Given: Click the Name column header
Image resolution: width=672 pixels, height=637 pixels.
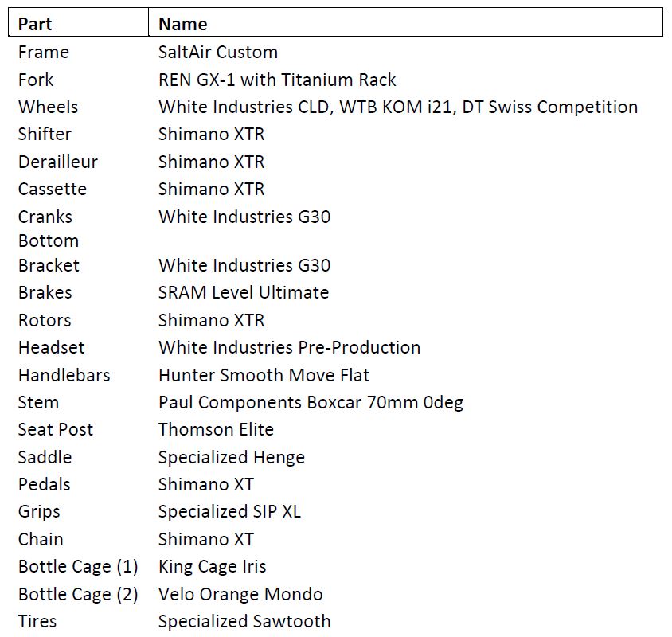Looking at the screenshot, I should [182, 24].
